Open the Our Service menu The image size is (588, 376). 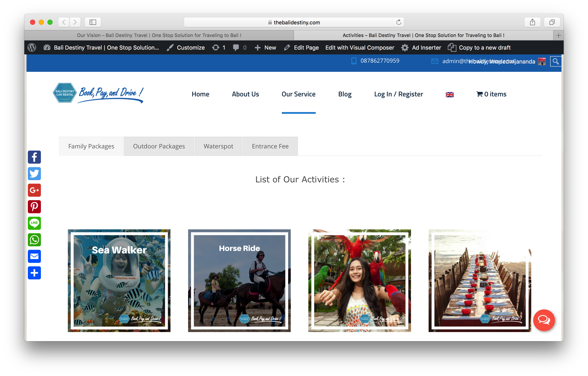pos(298,94)
